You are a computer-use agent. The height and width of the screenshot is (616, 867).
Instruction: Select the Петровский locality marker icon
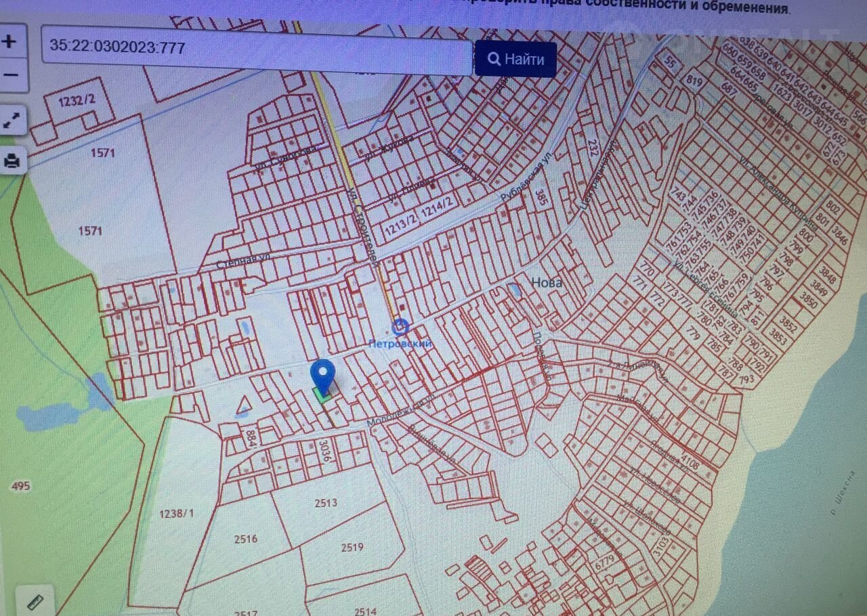[400, 328]
